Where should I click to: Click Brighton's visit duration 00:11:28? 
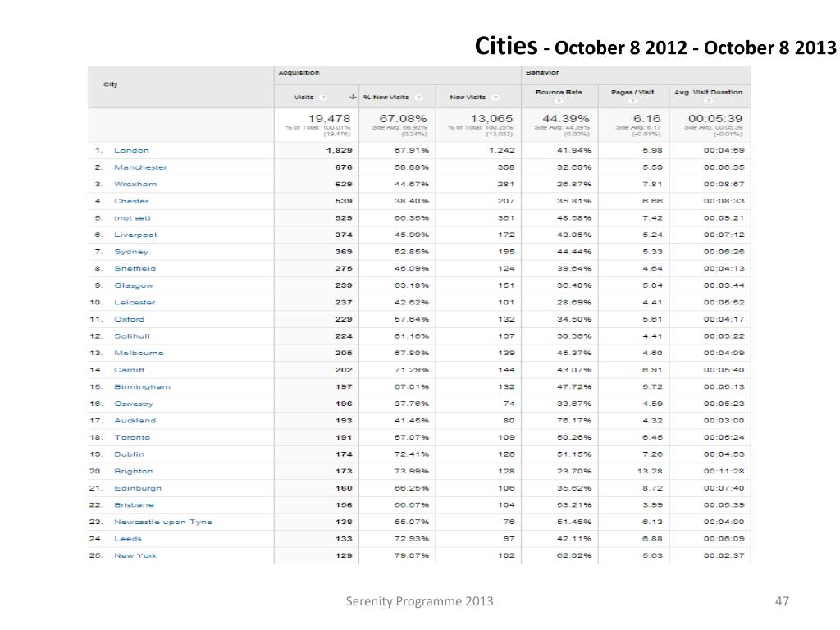[x=724, y=471]
